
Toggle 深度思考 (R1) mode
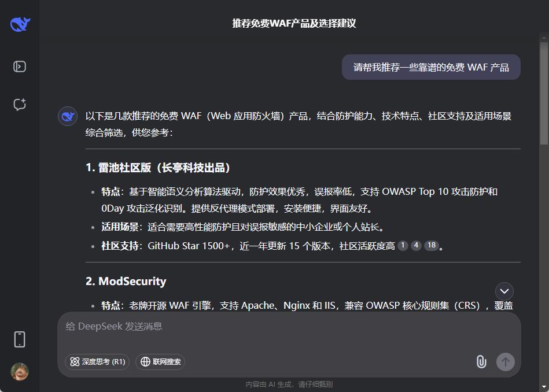click(x=97, y=361)
